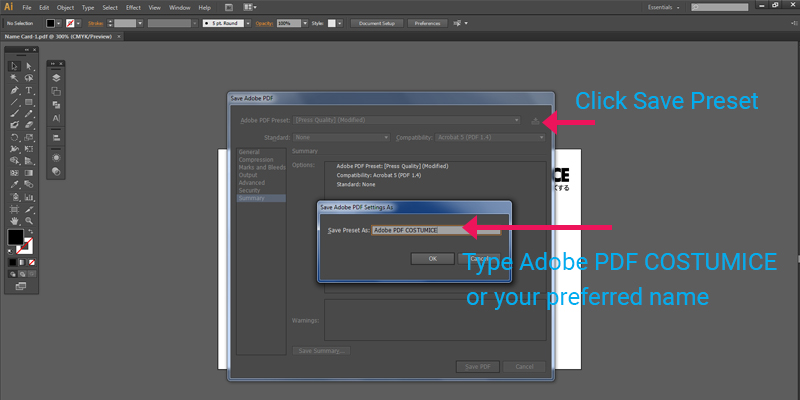Open the Layers panel icon

click(x=56, y=78)
